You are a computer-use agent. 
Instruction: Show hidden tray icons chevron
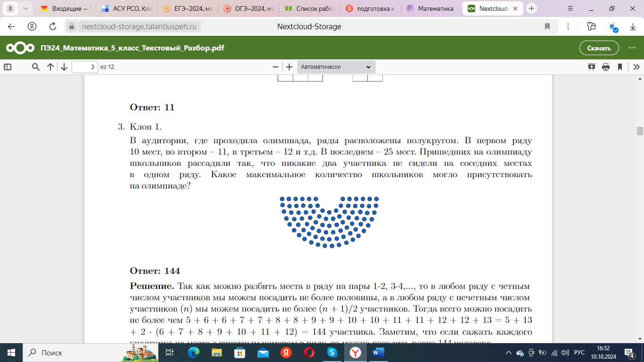pyautogui.click(x=509, y=353)
